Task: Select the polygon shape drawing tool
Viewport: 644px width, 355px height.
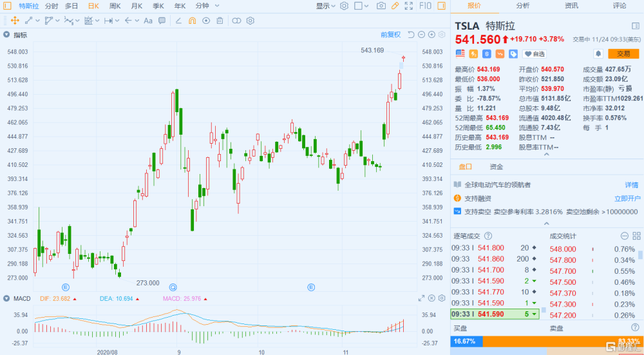Action: 49,21
